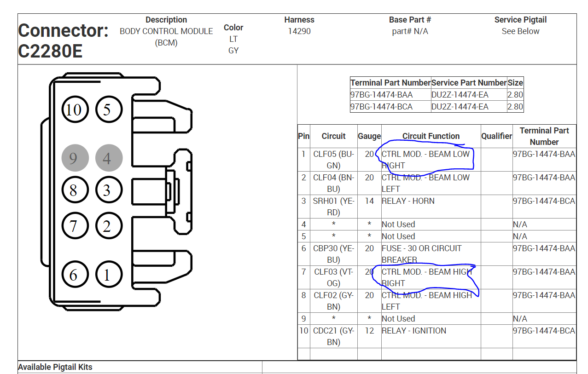Click the 'Pin' column header
Image resolution: width=588 pixels, height=374 pixels.
pos(303,136)
